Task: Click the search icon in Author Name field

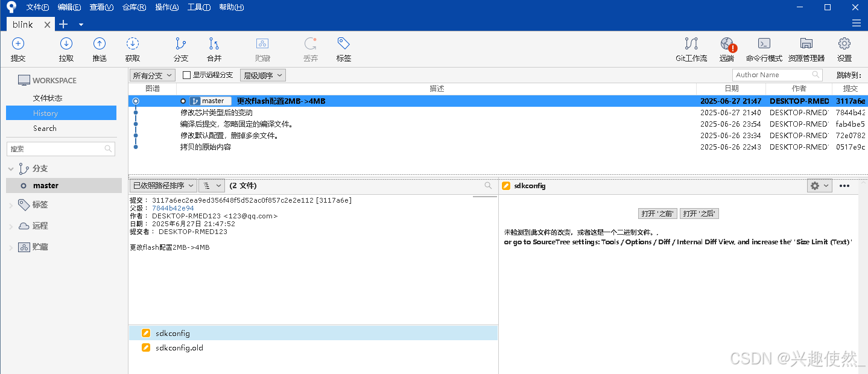Action: 816,75
